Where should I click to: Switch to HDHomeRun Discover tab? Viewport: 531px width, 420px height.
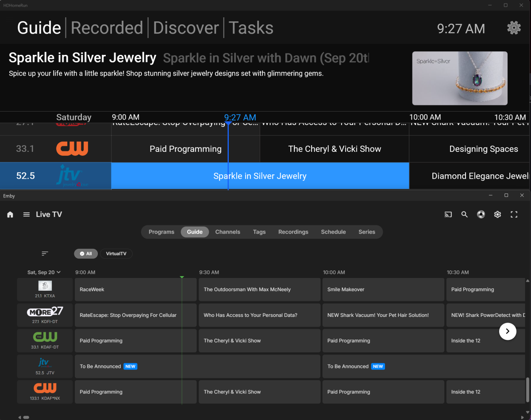(186, 28)
